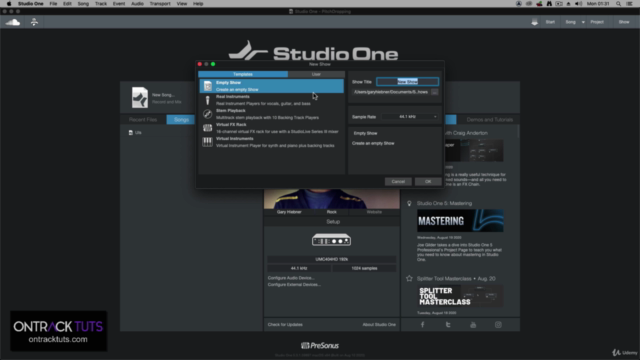Viewport: 640px width, 360px height.
Task: Click the lightbulb icon beside Studio One 5: Mastering
Action: (x=409, y=203)
